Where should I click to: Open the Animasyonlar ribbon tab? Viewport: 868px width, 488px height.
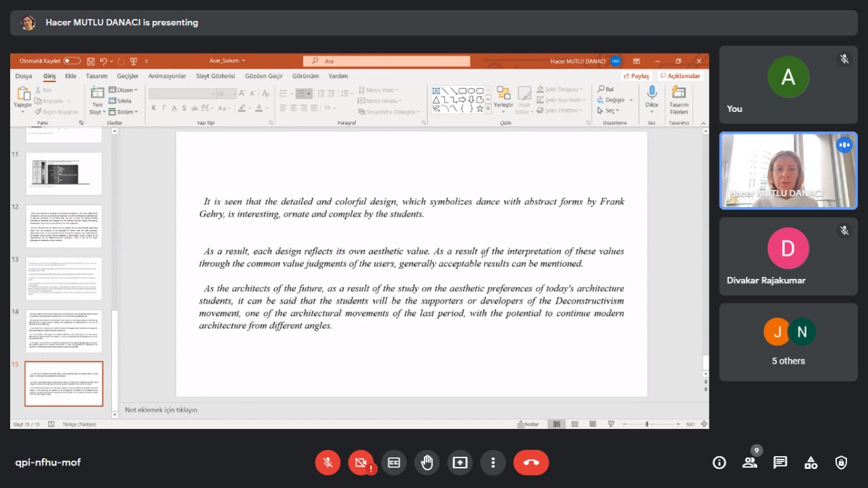167,76
